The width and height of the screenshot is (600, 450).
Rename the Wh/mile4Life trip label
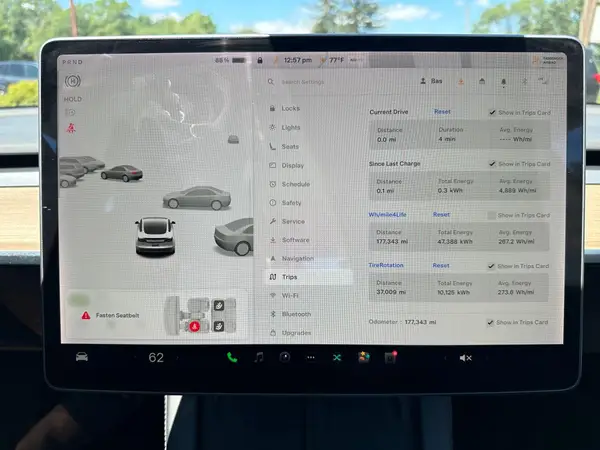tap(387, 215)
